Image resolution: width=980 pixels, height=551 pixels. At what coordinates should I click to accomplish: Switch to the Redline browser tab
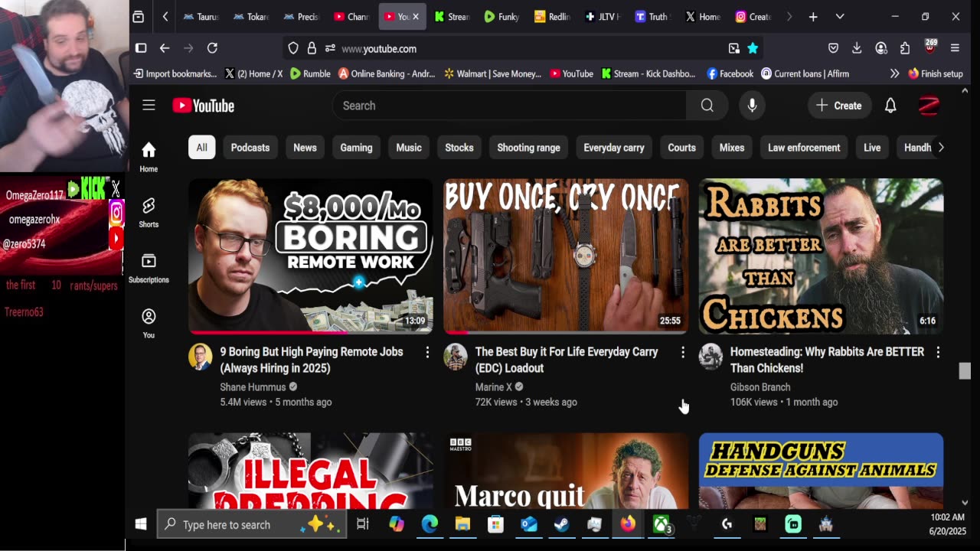tap(552, 16)
